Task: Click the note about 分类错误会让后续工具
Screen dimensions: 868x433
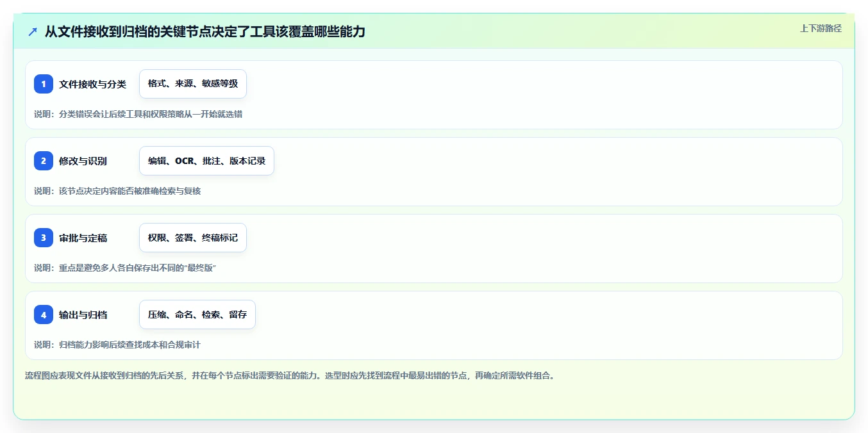Action: click(138, 114)
